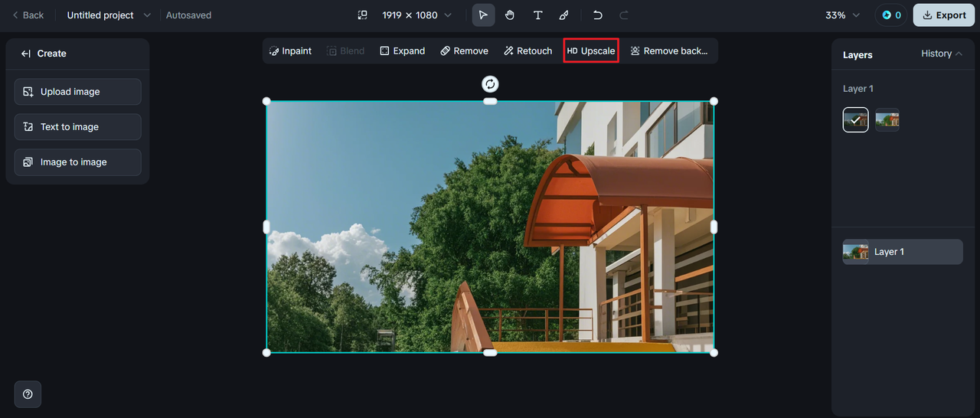Select the Remove eraser tool
The width and height of the screenshot is (980, 418).
tap(464, 51)
